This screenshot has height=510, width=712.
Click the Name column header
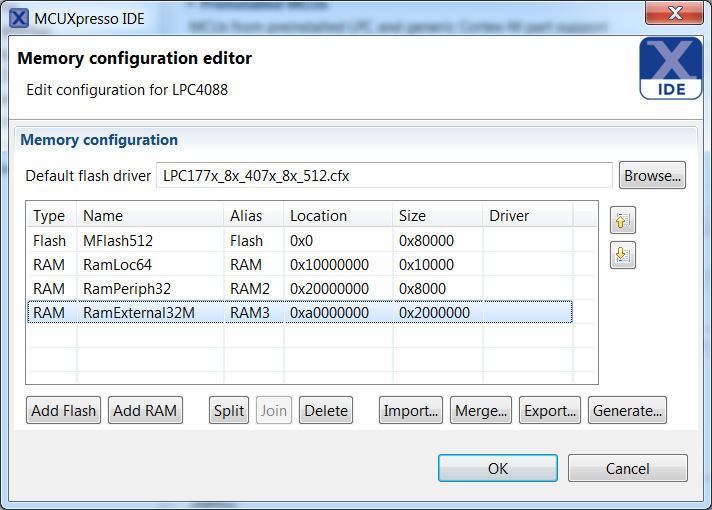click(x=150, y=215)
